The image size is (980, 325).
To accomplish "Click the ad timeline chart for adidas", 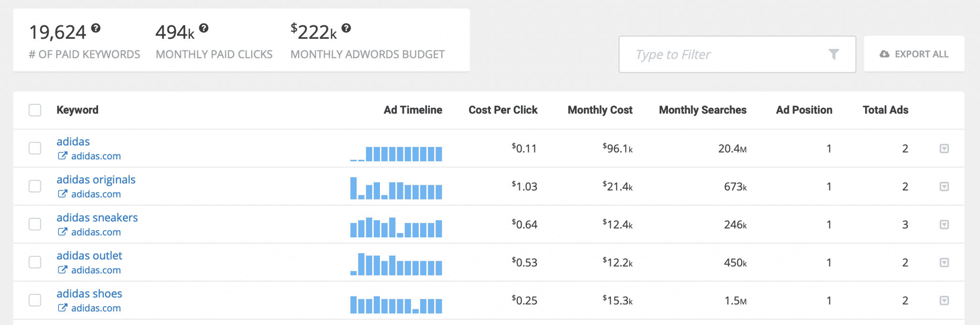I will 396,153.
